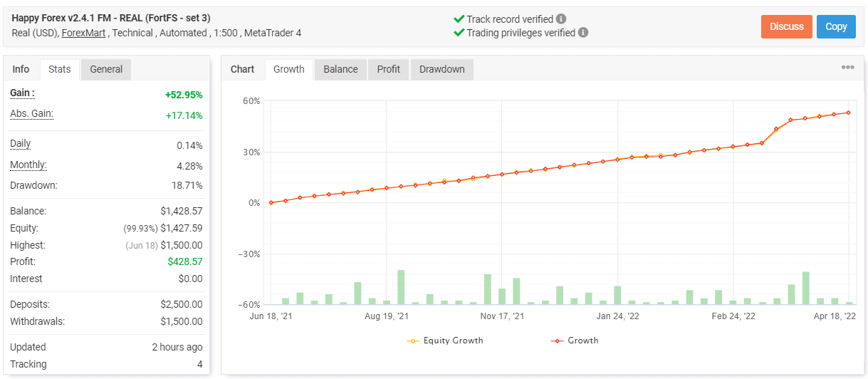Click the orange Discuss button

click(x=787, y=26)
